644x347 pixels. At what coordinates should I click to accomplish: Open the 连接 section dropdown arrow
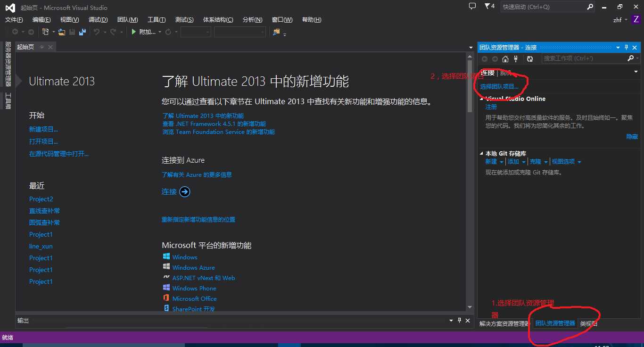tap(636, 72)
